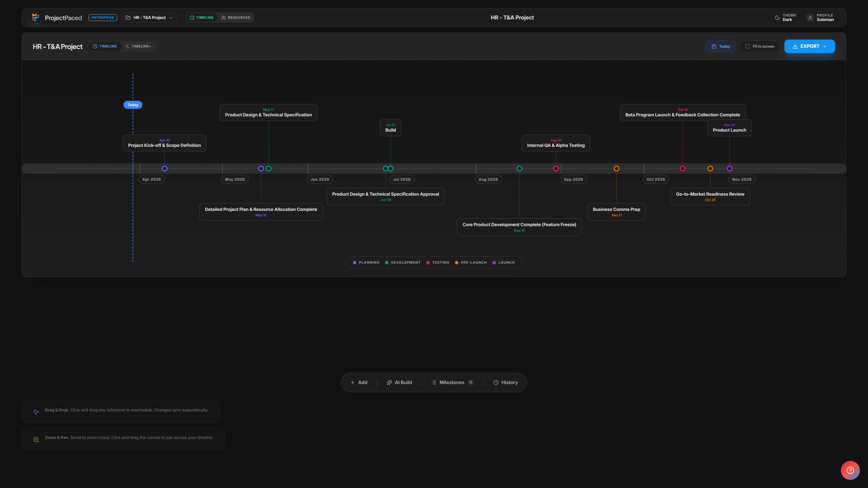Switch to the top TIMELINE tab

click(202, 18)
